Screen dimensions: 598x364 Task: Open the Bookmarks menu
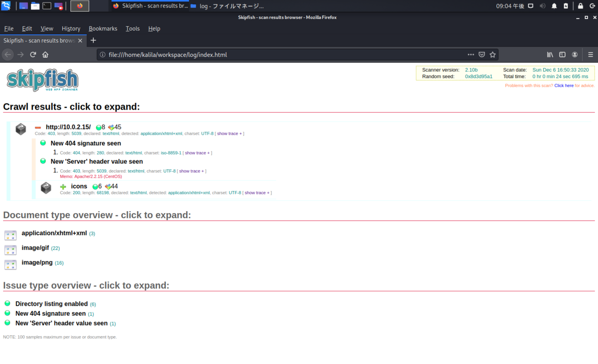point(103,28)
